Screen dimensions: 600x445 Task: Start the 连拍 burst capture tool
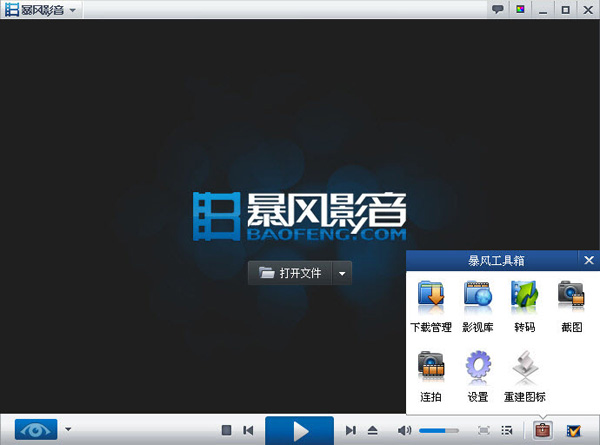[x=431, y=376]
